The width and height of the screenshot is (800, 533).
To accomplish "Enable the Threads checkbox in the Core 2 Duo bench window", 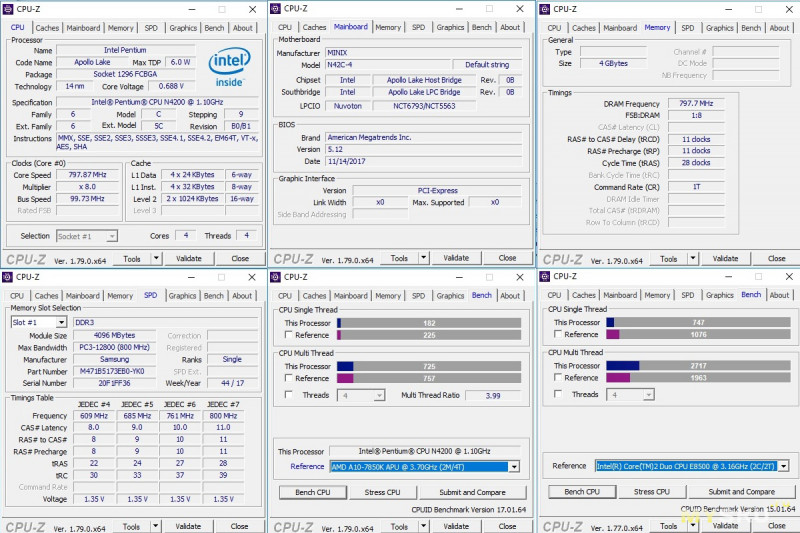I will tap(558, 394).
